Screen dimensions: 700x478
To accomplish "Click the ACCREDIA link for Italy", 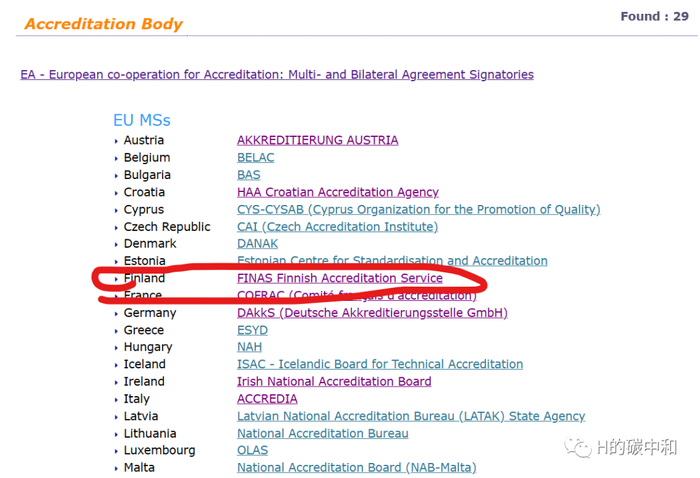I will 267,399.
